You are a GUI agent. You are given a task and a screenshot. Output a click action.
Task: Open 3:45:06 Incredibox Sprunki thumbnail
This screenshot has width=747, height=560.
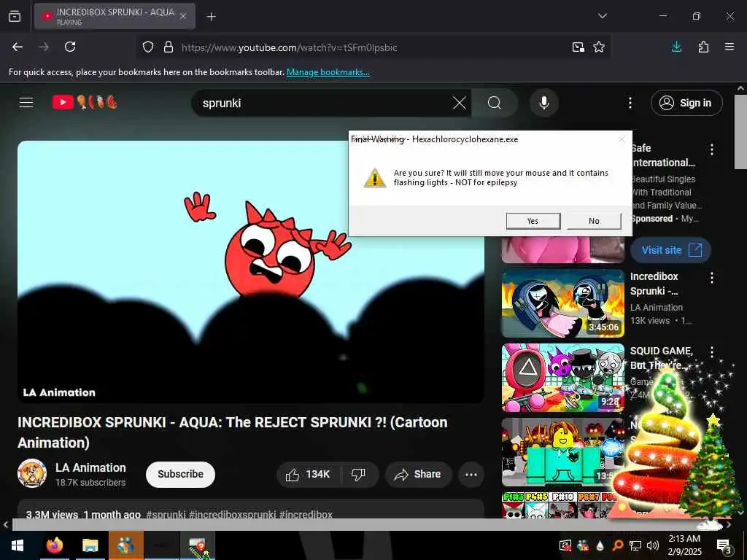[562, 303]
